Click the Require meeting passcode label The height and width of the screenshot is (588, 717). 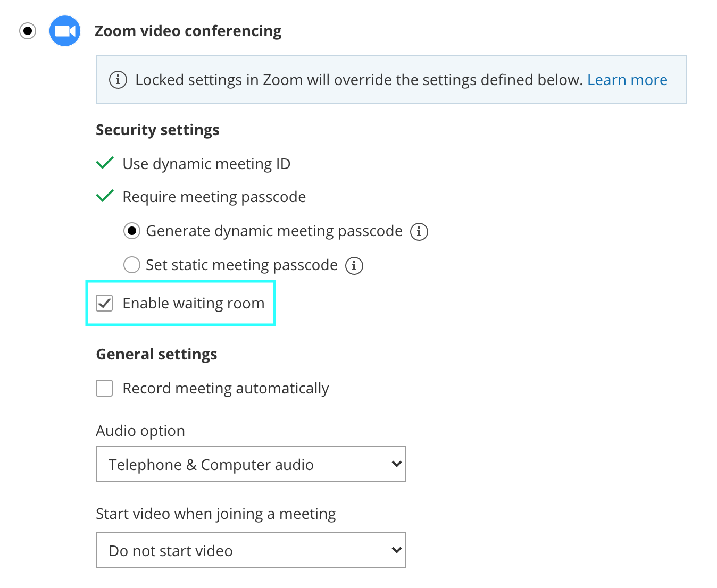pos(214,197)
